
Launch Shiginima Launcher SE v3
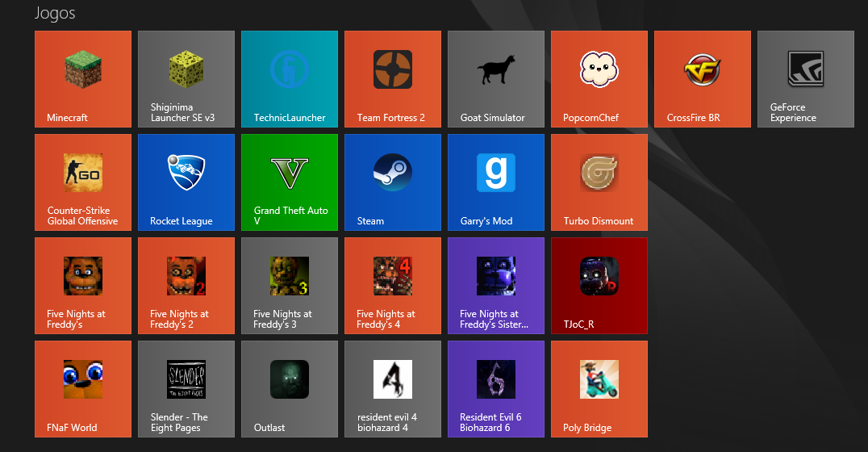[186, 79]
